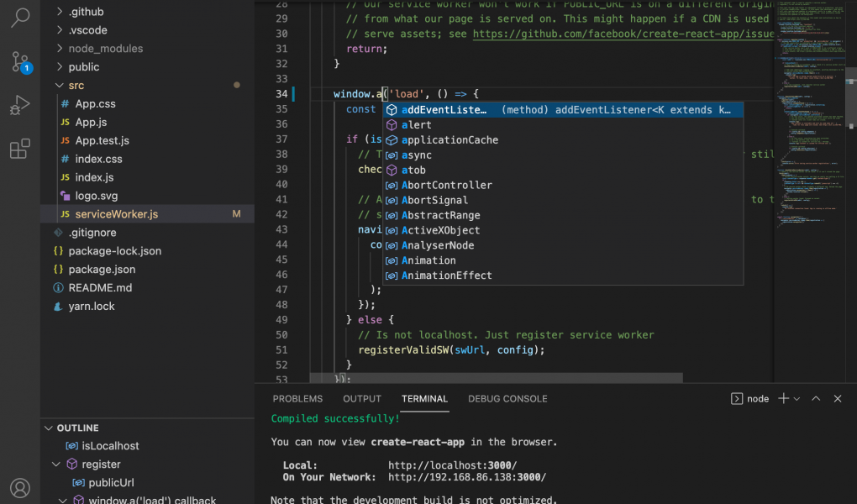Open the Accounts menu icon

pyautogui.click(x=20, y=488)
